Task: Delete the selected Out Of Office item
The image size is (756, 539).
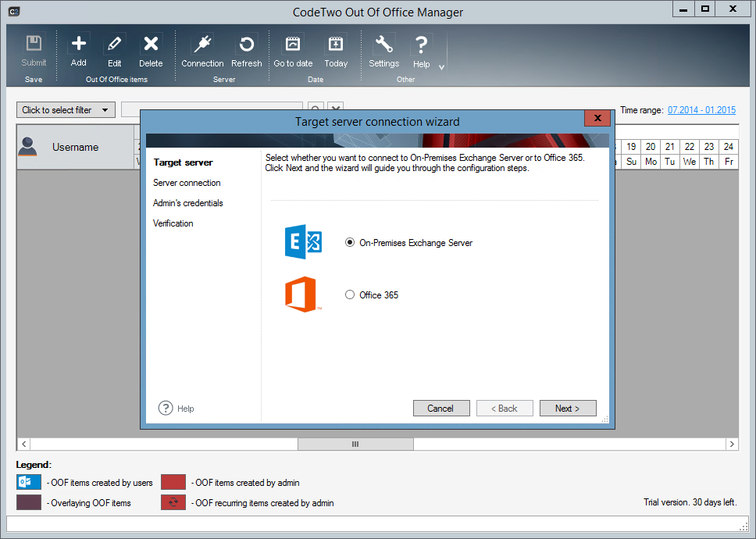Action: pos(151,51)
